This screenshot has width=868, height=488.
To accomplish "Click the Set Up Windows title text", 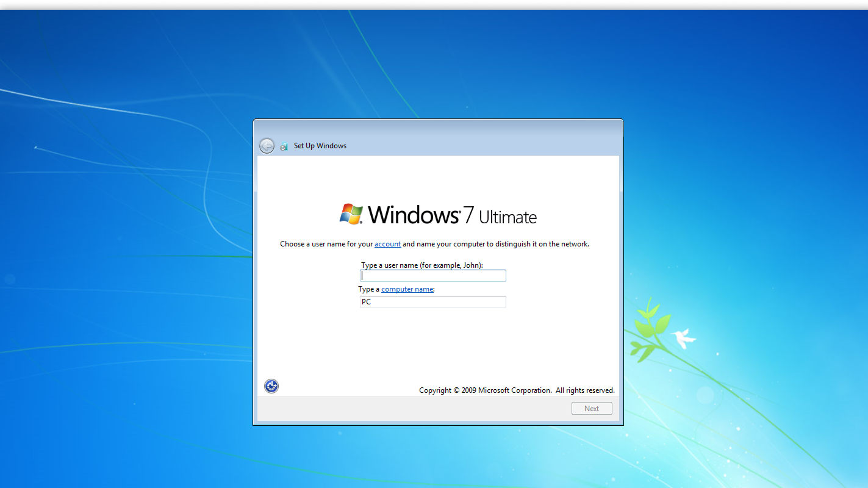I will [x=320, y=146].
